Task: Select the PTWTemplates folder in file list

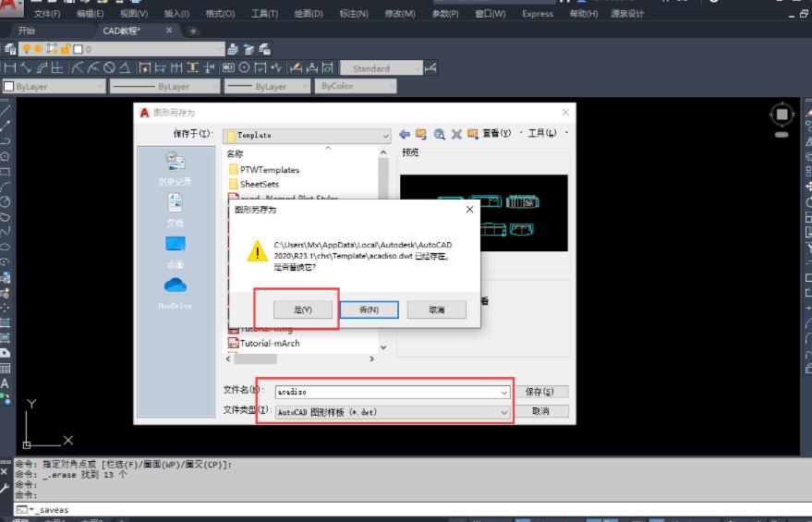Action: [x=269, y=170]
